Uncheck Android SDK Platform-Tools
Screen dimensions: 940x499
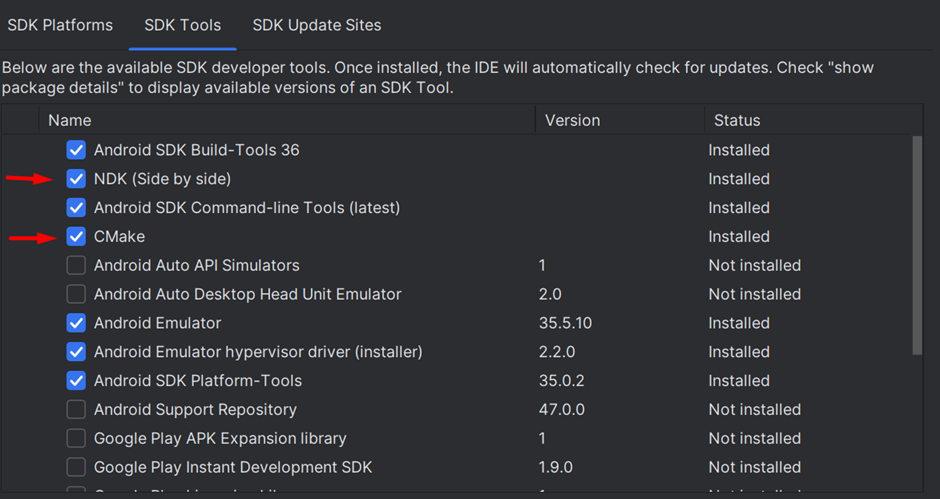76,380
